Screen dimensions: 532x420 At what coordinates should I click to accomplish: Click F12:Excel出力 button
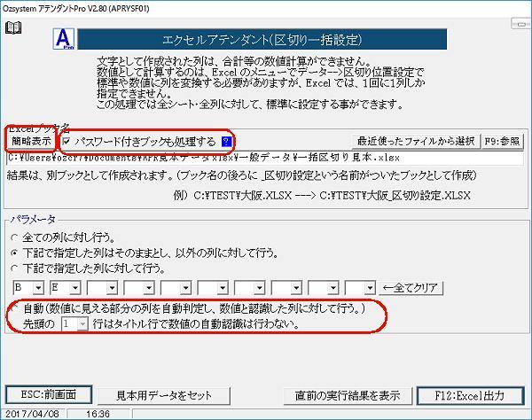tap(470, 395)
